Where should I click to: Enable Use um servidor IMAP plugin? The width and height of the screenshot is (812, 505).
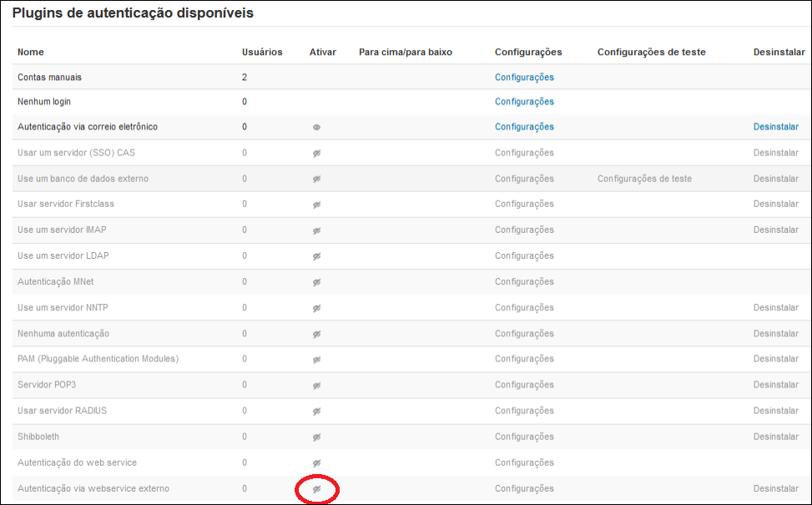coord(316,230)
